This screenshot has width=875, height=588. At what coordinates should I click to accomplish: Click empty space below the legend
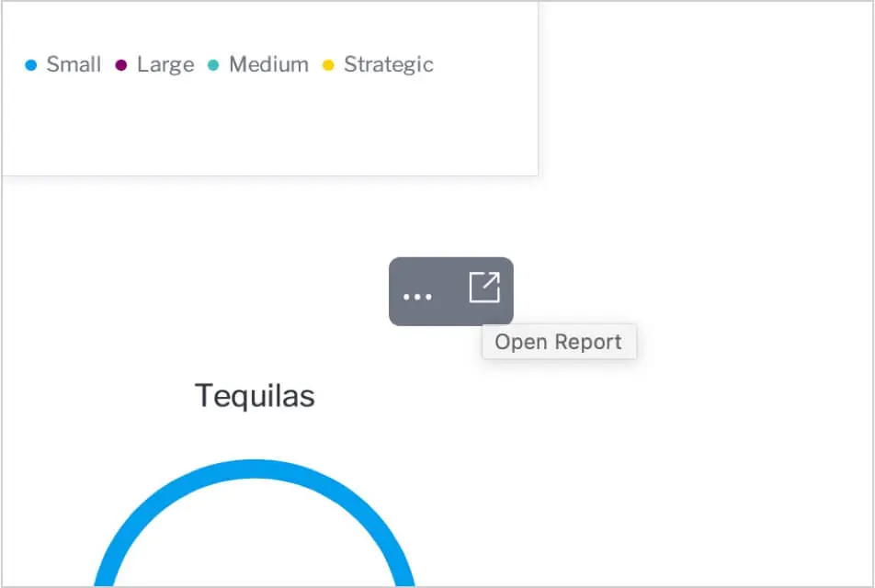coord(267,129)
